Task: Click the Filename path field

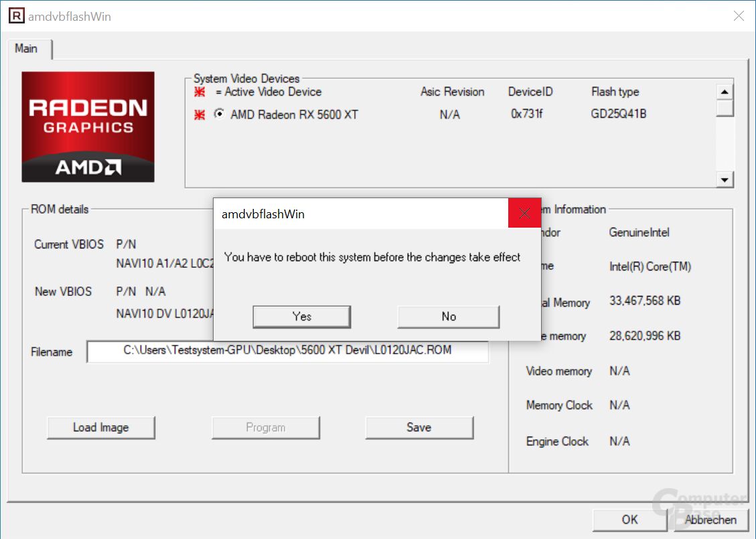Action: coord(287,351)
